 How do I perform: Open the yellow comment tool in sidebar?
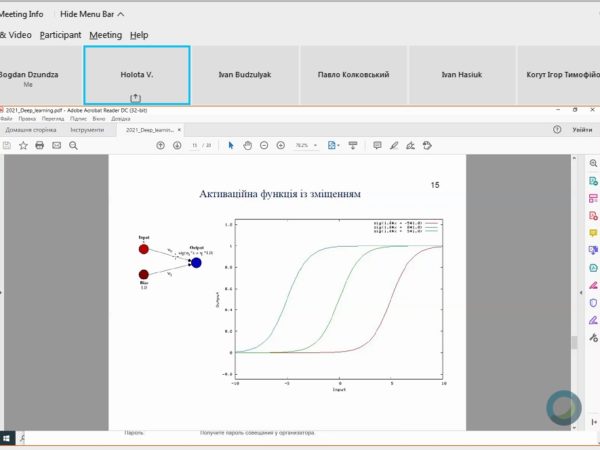(x=593, y=233)
